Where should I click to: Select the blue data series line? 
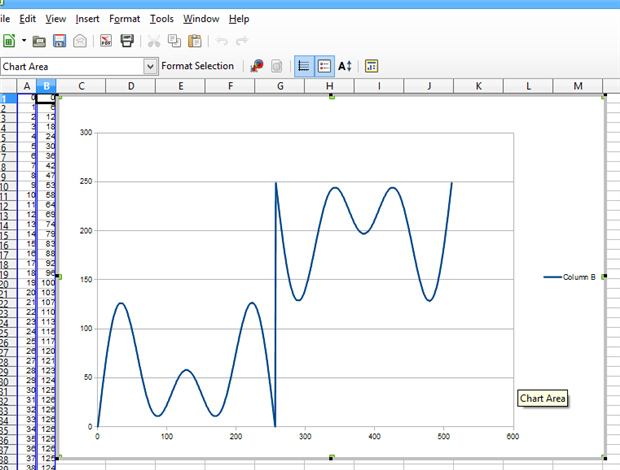click(121, 303)
